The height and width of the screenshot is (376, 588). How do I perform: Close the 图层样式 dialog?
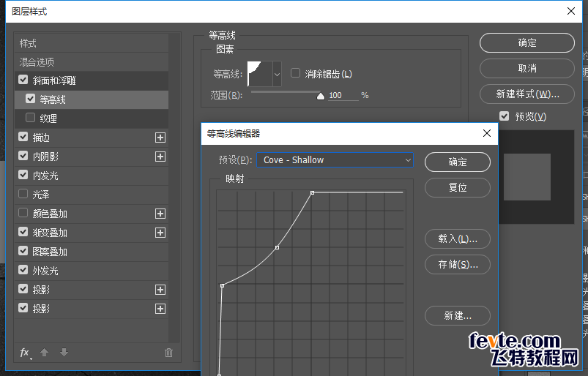click(570, 11)
